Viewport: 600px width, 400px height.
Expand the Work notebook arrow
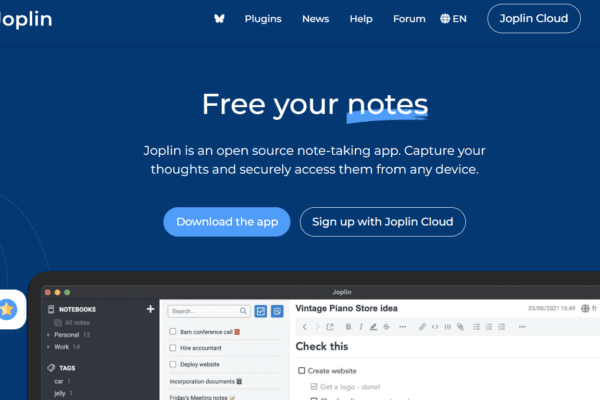click(x=48, y=347)
